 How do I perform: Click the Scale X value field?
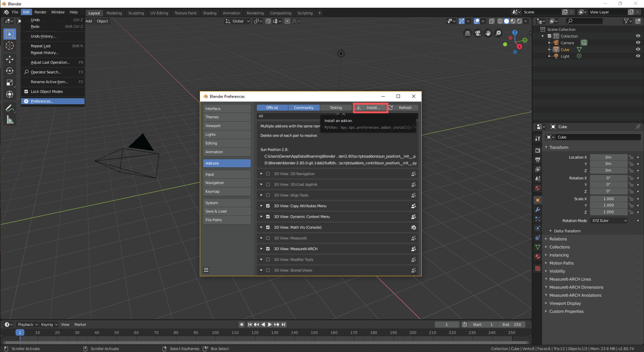[608, 199]
